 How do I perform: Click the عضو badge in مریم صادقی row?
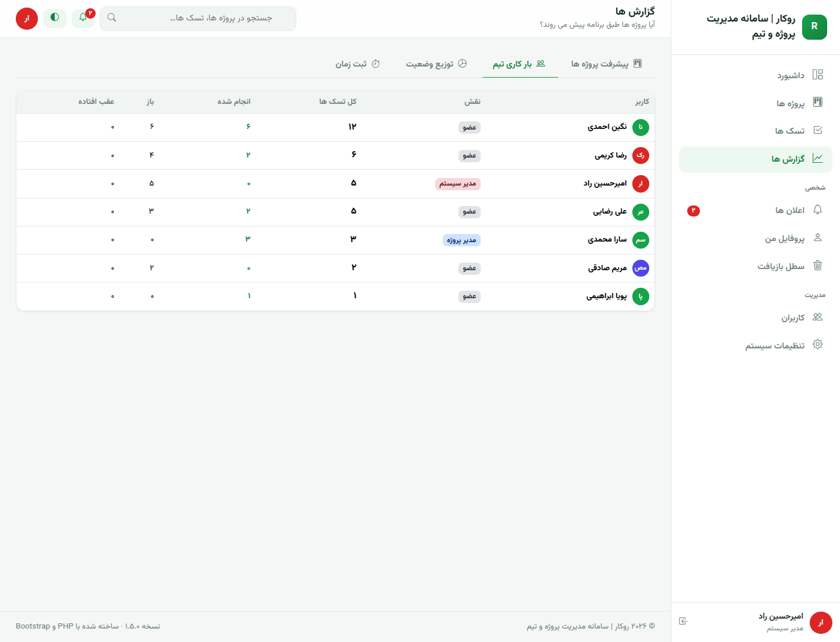point(470,268)
